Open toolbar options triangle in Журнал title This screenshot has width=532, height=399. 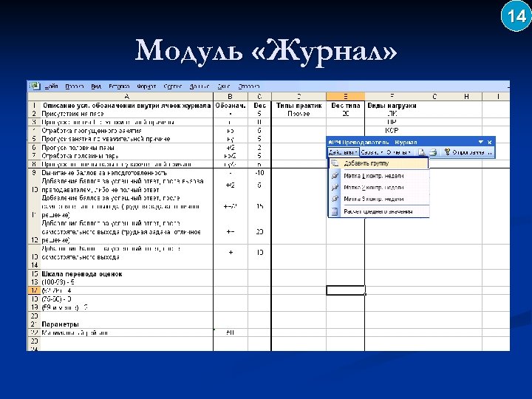tap(481, 142)
